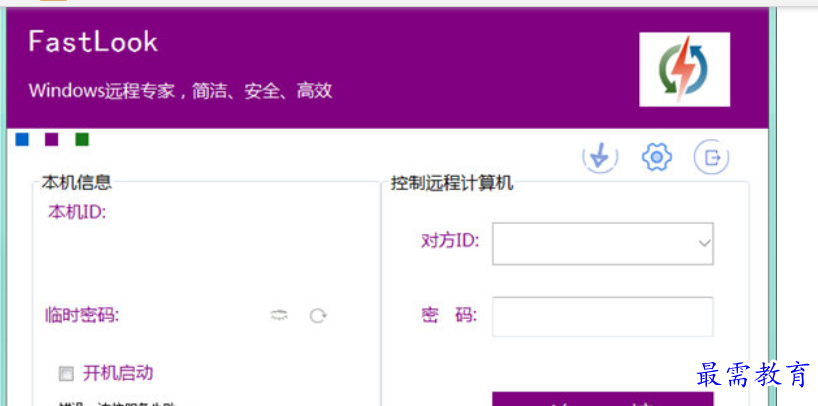Viewport: 818px width, 406px height.
Task: Select the green theme color square
Action: coord(82,139)
